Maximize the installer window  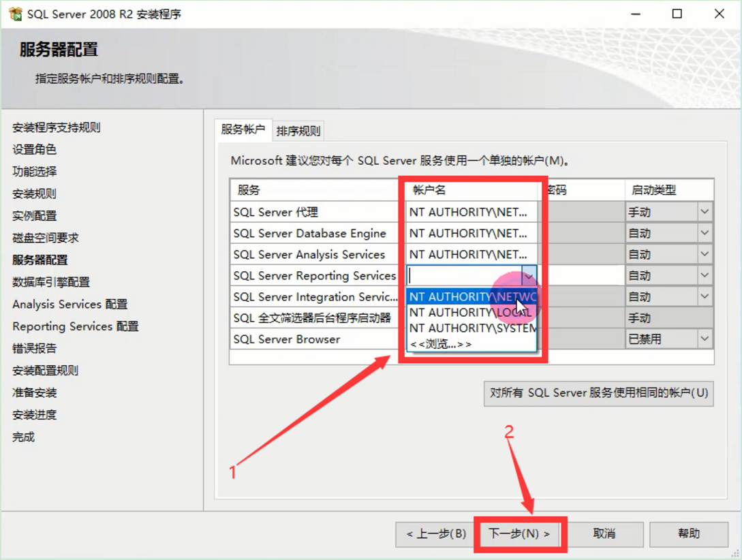click(x=677, y=14)
